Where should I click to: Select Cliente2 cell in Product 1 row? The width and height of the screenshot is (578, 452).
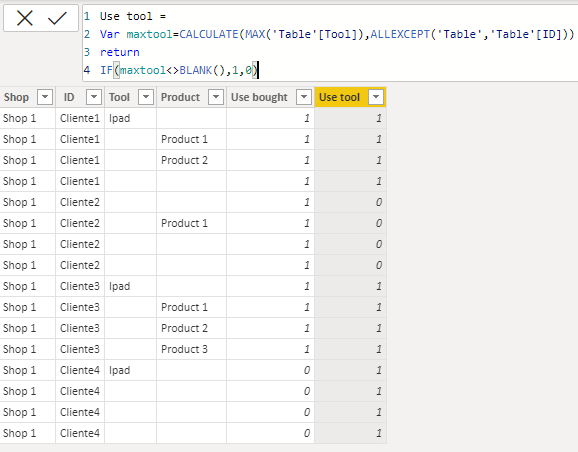pos(80,223)
